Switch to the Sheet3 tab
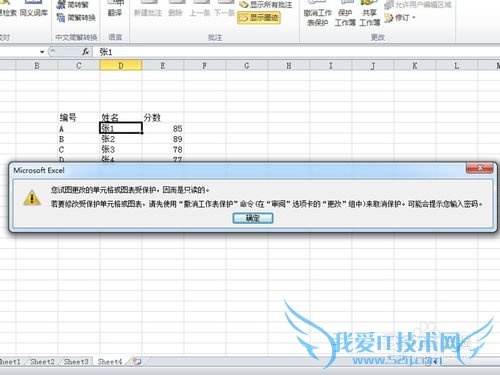Screen dimensions: 500x375 pos(76,362)
